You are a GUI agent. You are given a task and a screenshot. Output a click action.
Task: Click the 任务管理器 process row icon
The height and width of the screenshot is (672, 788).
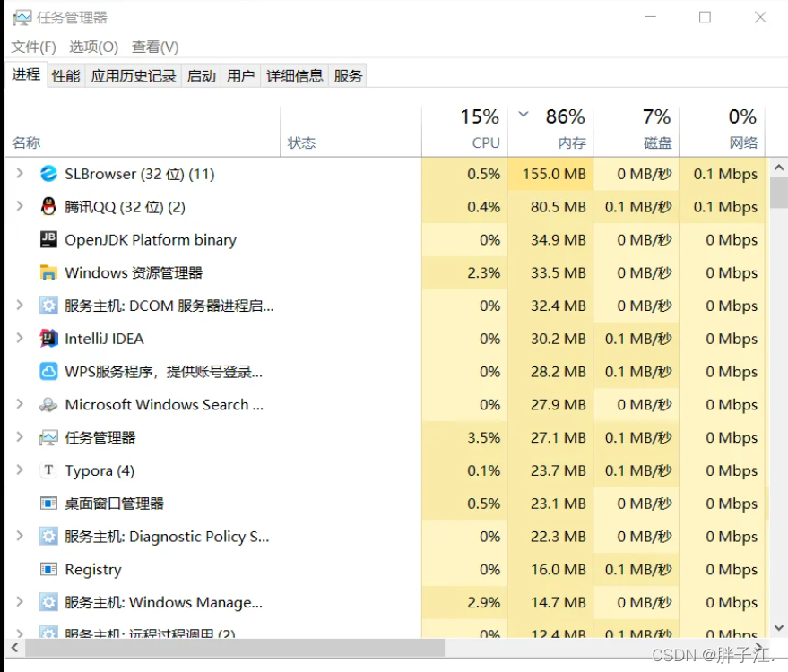click(x=48, y=437)
